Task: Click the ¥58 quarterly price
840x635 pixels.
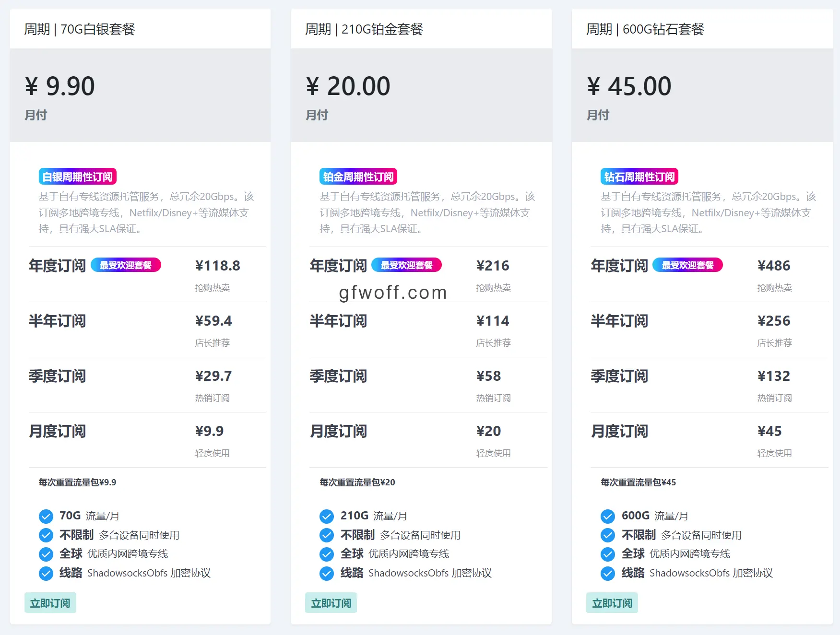Action: pos(488,376)
